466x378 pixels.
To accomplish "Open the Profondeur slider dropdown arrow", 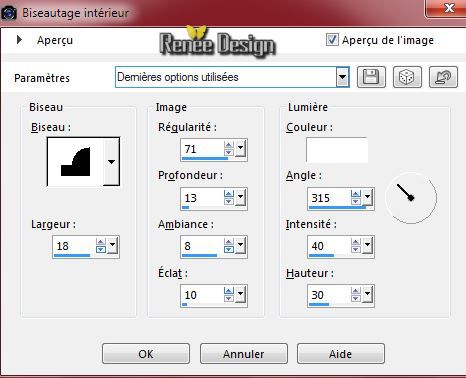I will [240, 197].
